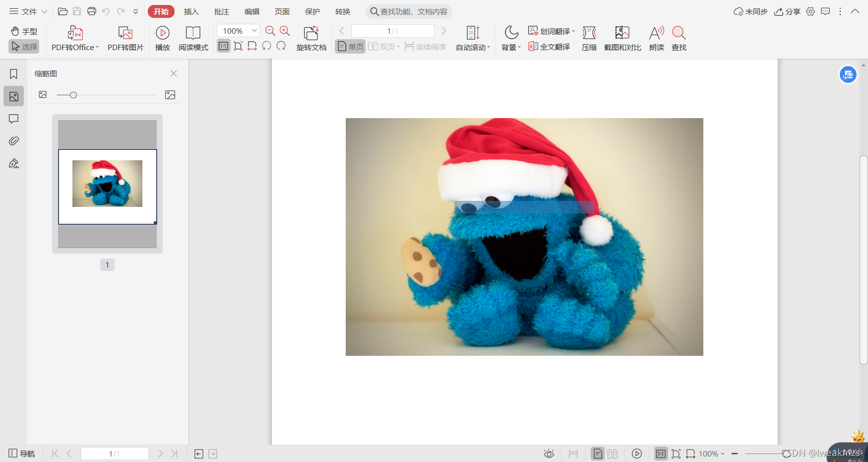868x462 pixels.
Task: Click the 朗读 read aloud tool
Action: [x=657, y=39]
